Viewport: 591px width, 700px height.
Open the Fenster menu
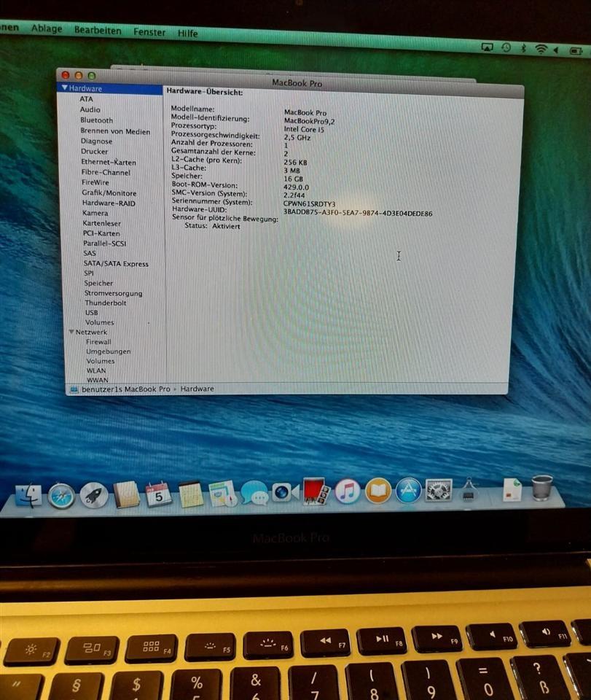click(x=149, y=32)
